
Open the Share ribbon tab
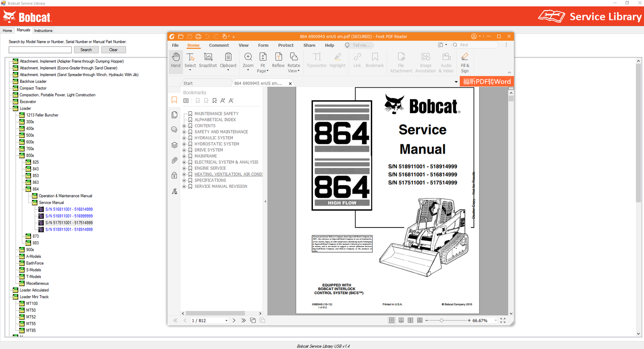pyautogui.click(x=309, y=45)
